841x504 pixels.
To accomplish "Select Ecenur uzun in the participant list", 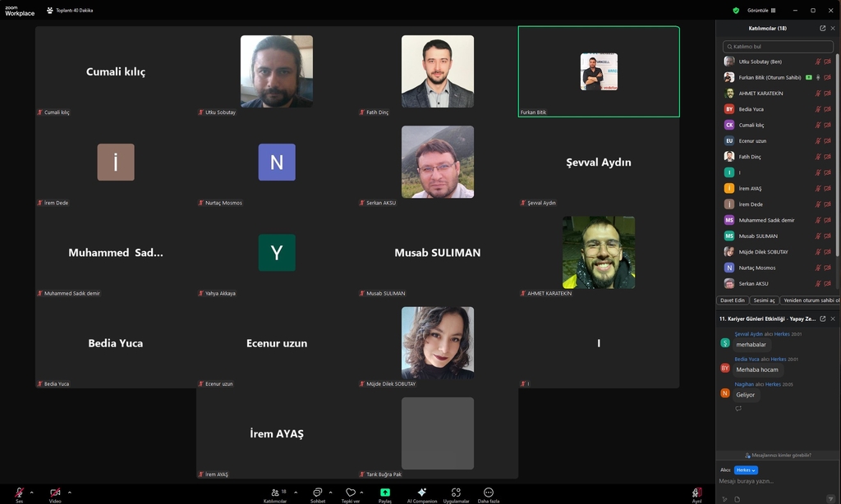I will tap(778, 141).
